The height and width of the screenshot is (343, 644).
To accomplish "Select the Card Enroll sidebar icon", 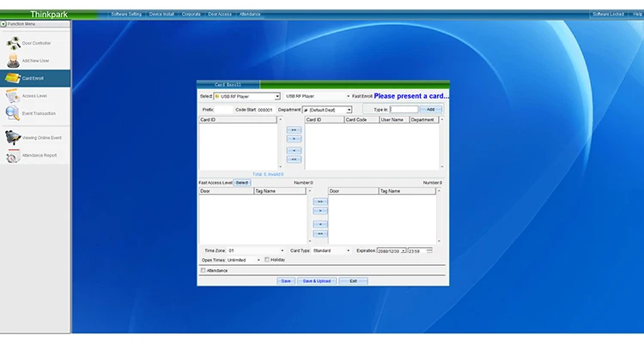I will click(x=13, y=78).
